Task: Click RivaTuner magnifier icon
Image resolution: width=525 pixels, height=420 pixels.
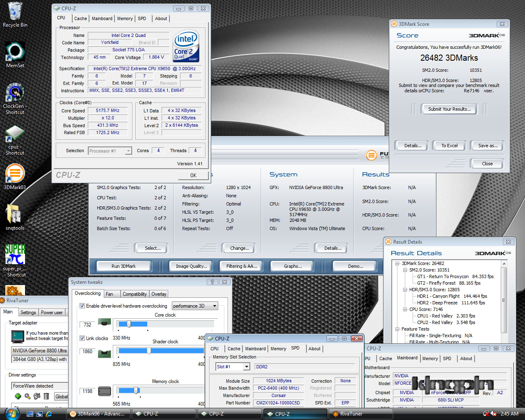Action: (27, 396)
